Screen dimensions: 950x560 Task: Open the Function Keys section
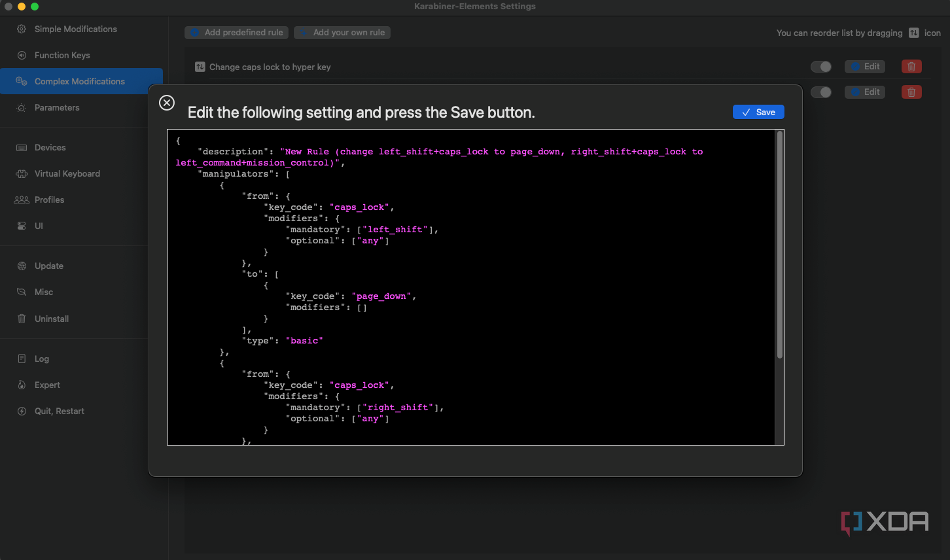(x=81, y=55)
